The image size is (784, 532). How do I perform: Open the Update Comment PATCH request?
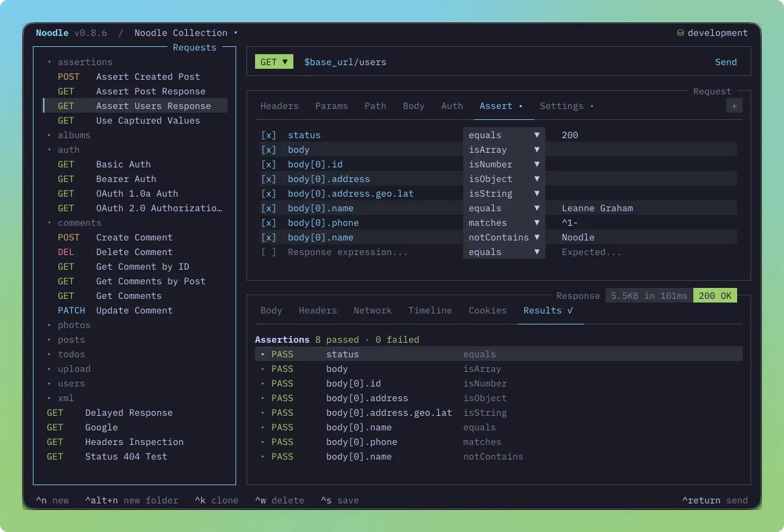click(135, 310)
